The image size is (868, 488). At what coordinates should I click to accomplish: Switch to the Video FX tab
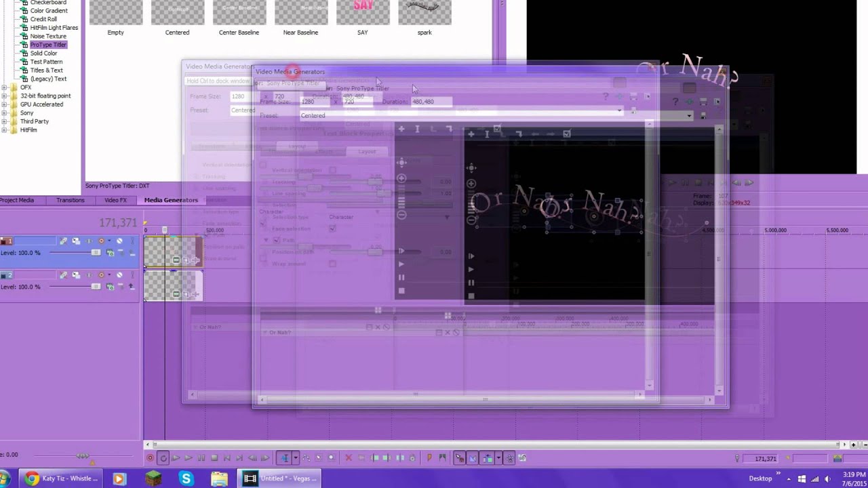[115, 201]
